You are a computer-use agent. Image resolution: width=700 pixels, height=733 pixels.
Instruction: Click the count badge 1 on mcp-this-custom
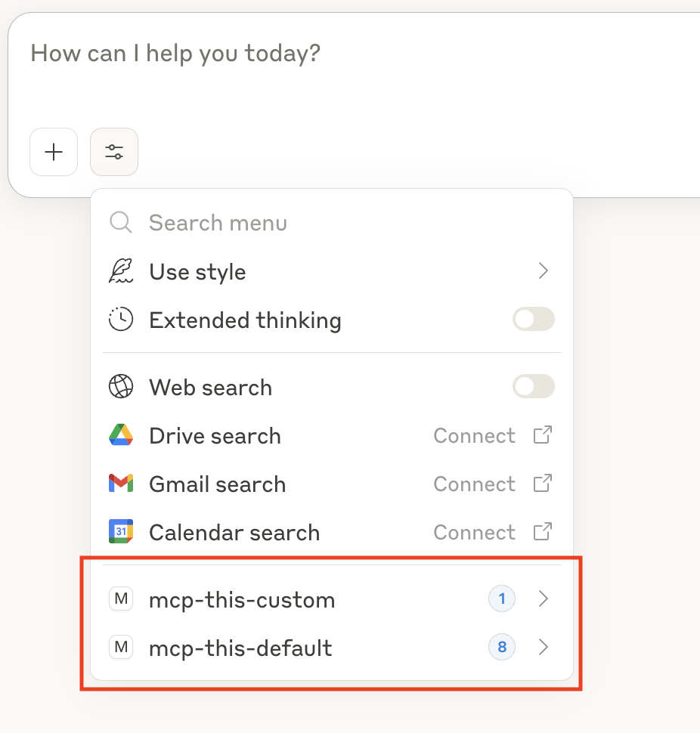point(502,598)
